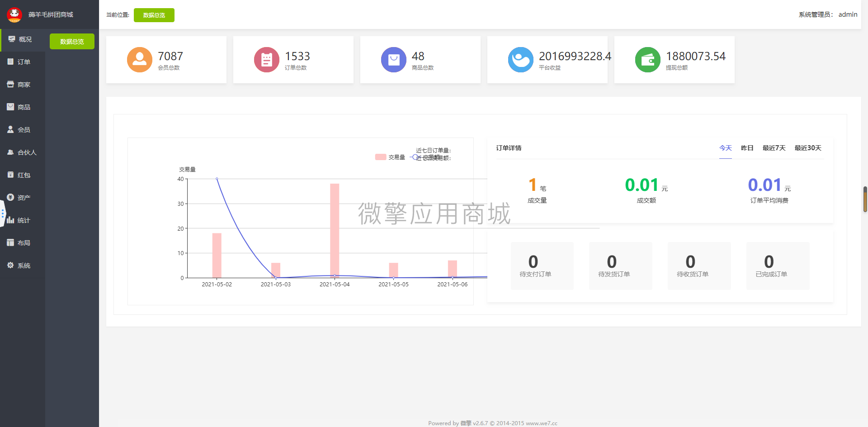
Task: Click the red 订单总数 clipboard icon
Action: pyautogui.click(x=267, y=60)
